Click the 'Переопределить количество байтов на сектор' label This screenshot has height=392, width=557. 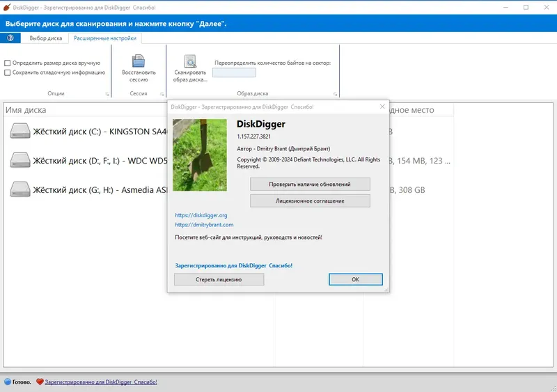pos(273,63)
